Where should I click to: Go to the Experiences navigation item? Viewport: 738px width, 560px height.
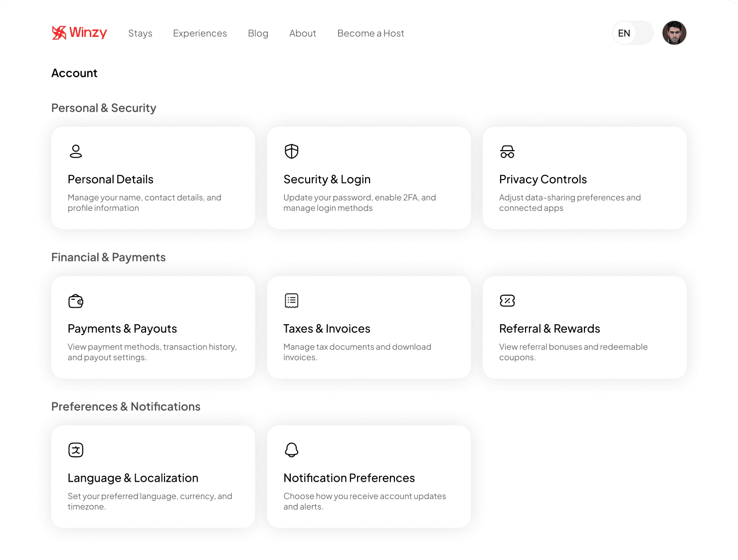pyautogui.click(x=200, y=33)
